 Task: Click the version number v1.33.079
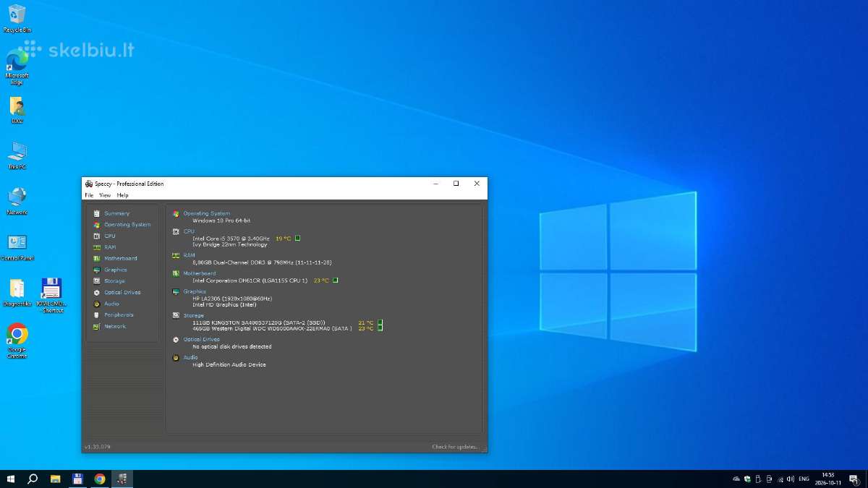[98, 447]
